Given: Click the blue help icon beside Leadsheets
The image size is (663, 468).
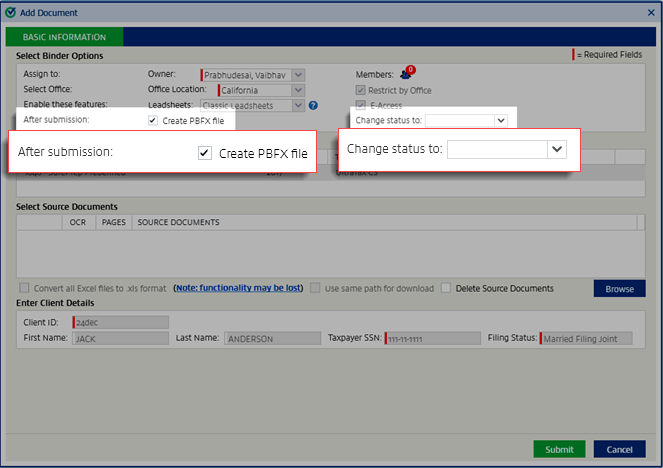Looking at the screenshot, I should click(313, 105).
